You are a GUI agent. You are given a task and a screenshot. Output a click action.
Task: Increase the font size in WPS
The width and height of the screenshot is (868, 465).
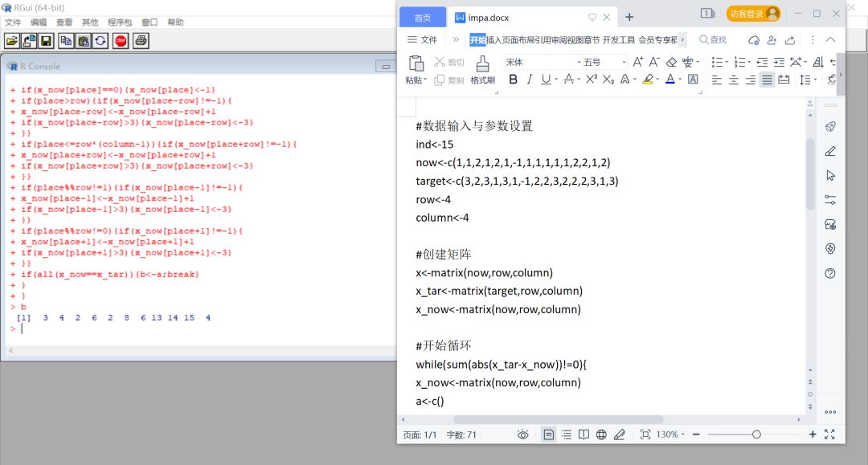[637, 62]
